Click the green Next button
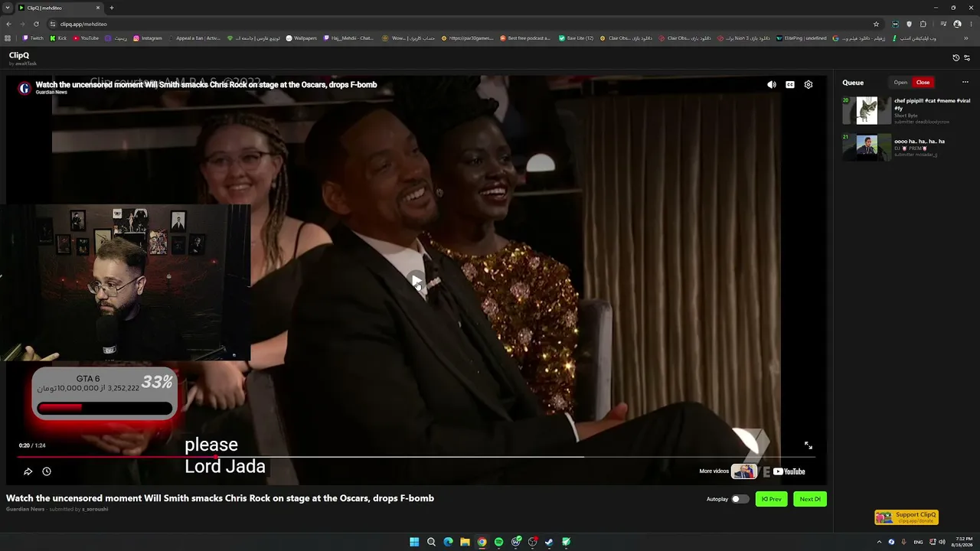Image resolution: width=980 pixels, height=551 pixels. 810,499
